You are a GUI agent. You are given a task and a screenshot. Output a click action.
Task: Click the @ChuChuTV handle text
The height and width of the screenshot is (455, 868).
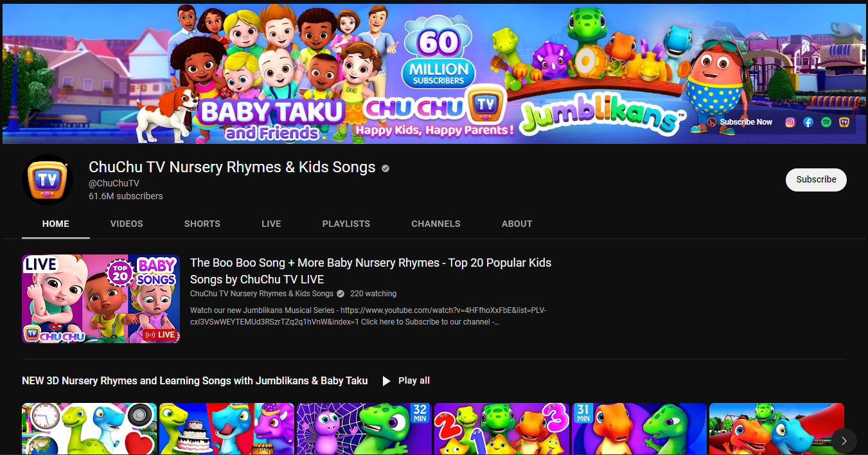click(x=114, y=183)
